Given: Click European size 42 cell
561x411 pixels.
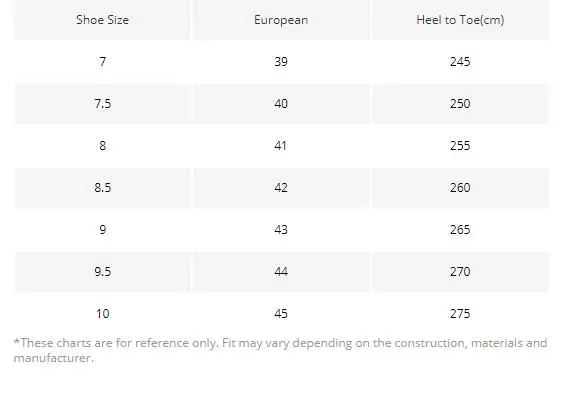Looking at the screenshot, I should 281,188.
